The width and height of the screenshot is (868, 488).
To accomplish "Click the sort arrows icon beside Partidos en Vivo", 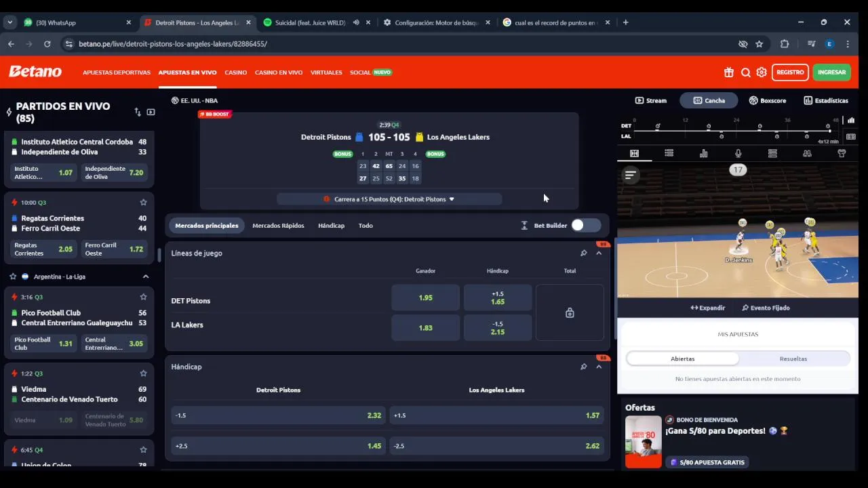I will [138, 112].
